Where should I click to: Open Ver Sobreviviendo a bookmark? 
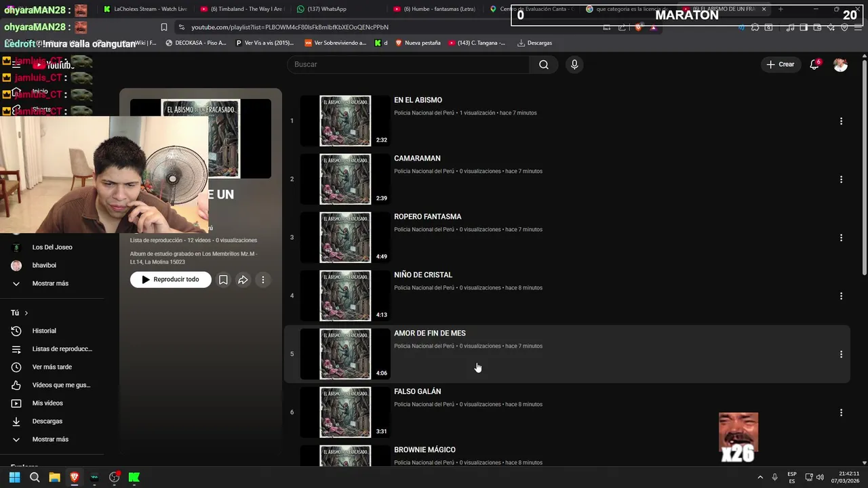click(x=335, y=43)
